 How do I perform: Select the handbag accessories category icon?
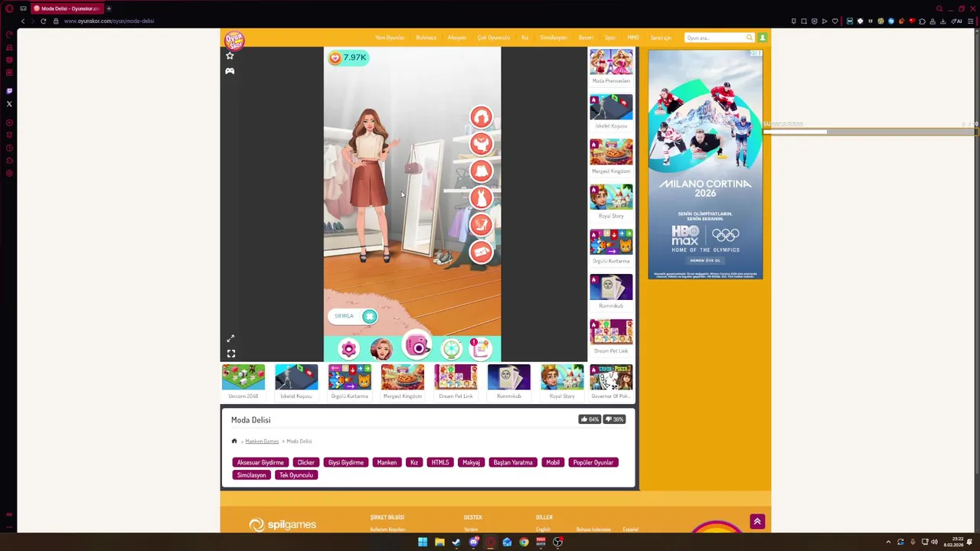pyautogui.click(x=481, y=251)
